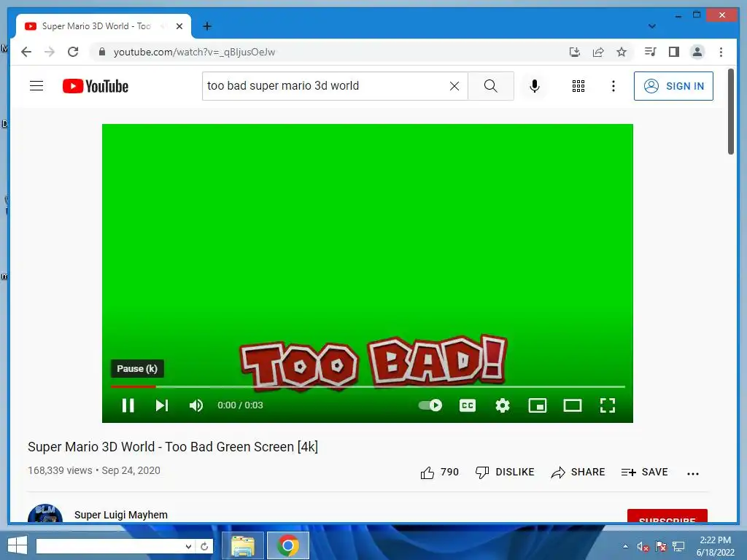Viewport: 747px width, 560px height.
Task: Run search with magnifier button
Action: (491, 86)
